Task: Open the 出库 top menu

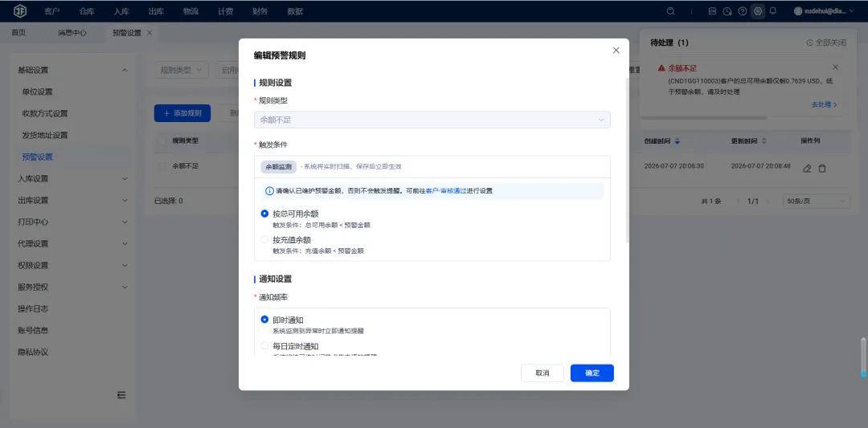Action: [x=156, y=11]
